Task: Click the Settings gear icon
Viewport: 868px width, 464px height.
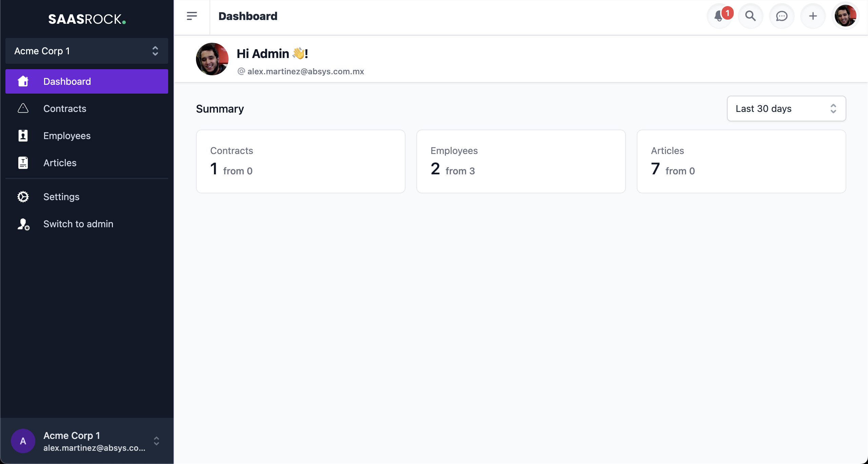Action: (x=23, y=196)
